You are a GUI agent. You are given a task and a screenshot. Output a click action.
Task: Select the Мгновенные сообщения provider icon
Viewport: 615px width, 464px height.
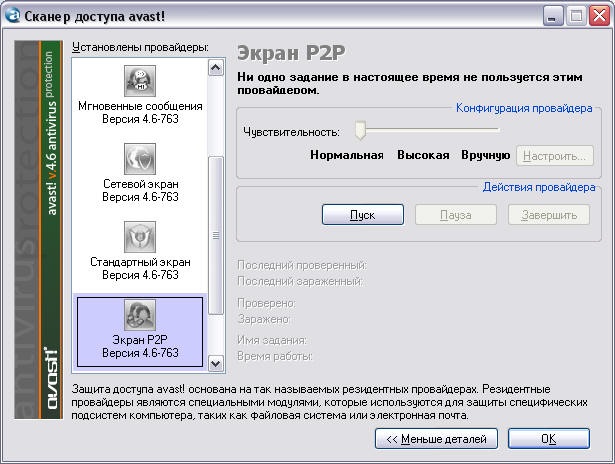pos(140,81)
